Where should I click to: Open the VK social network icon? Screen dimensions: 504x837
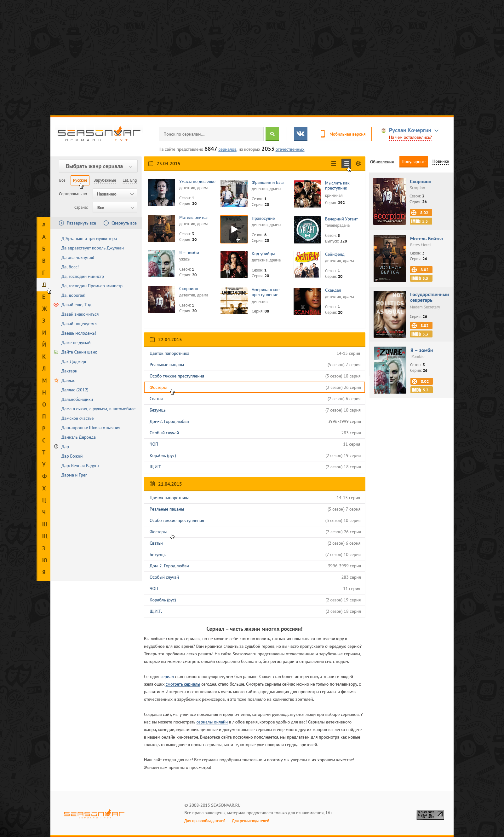301,134
